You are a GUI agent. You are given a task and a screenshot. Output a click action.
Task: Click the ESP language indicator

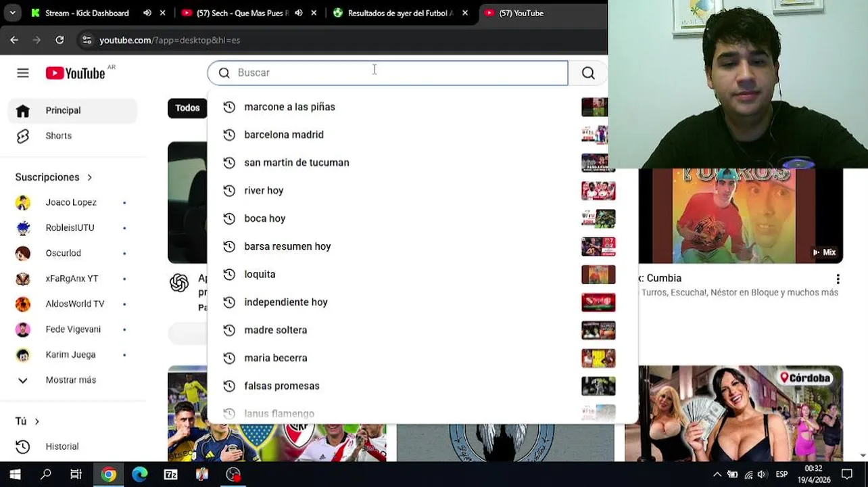(781, 474)
